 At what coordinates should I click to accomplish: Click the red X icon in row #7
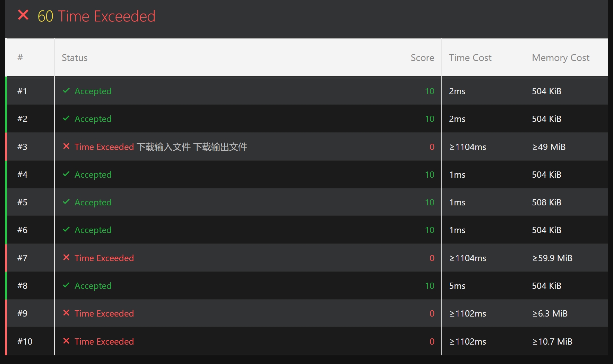point(66,258)
